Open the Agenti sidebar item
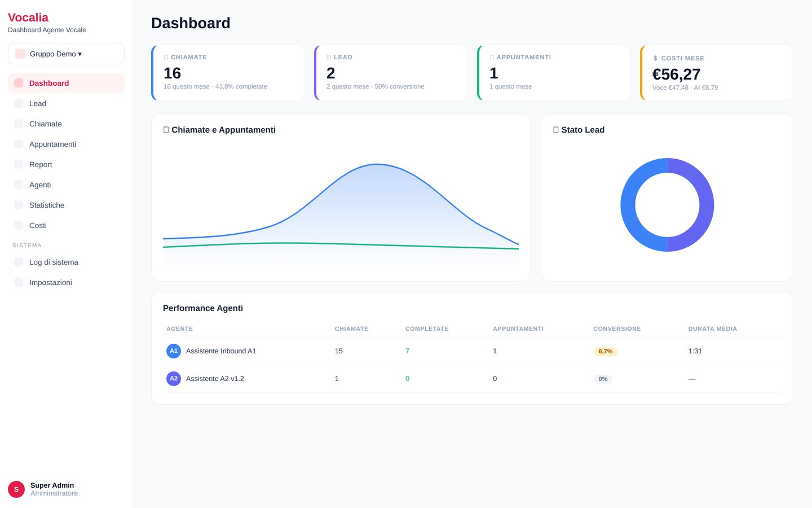The height and width of the screenshot is (508, 812). point(66,185)
